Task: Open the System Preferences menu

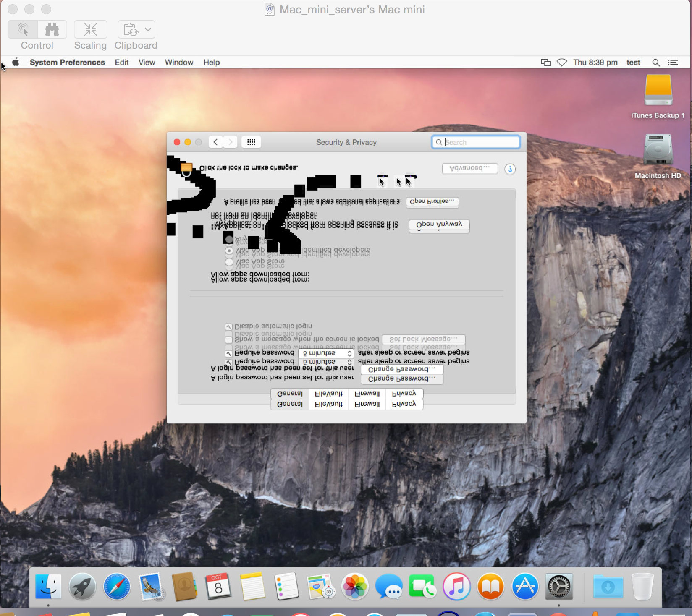Action: (67, 62)
